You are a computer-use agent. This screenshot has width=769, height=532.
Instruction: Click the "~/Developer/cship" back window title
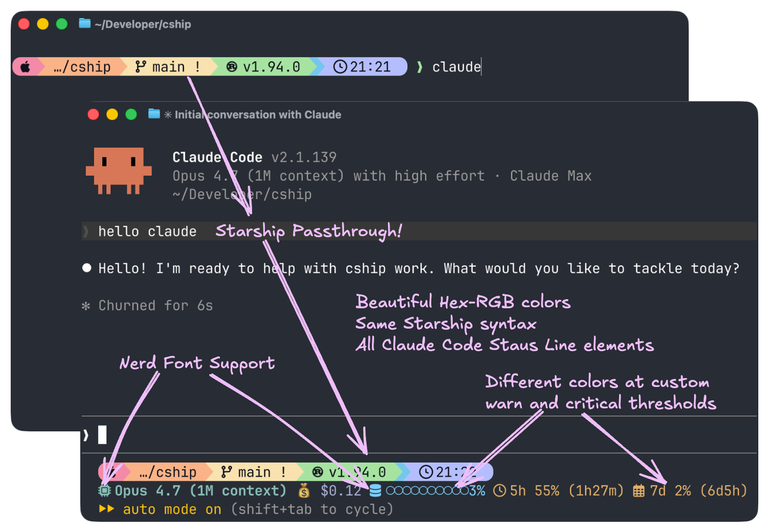tap(143, 24)
